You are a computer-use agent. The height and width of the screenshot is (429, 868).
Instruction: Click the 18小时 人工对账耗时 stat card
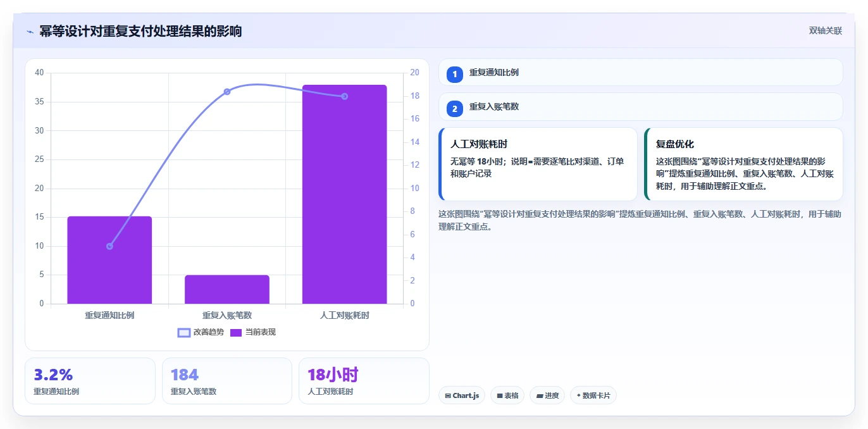pyautogui.click(x=364, y=381)
